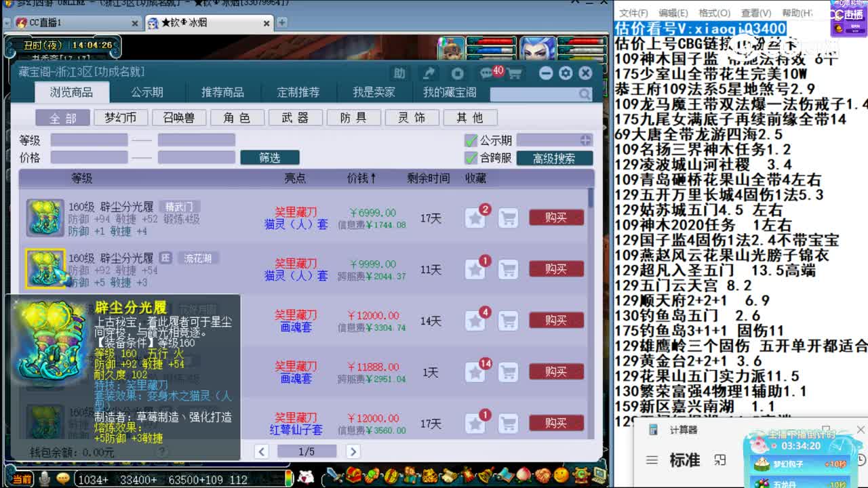This screenshot has height=488, width=868.
Task: Click the minimum 等级 input field
Action: point(89,140)
